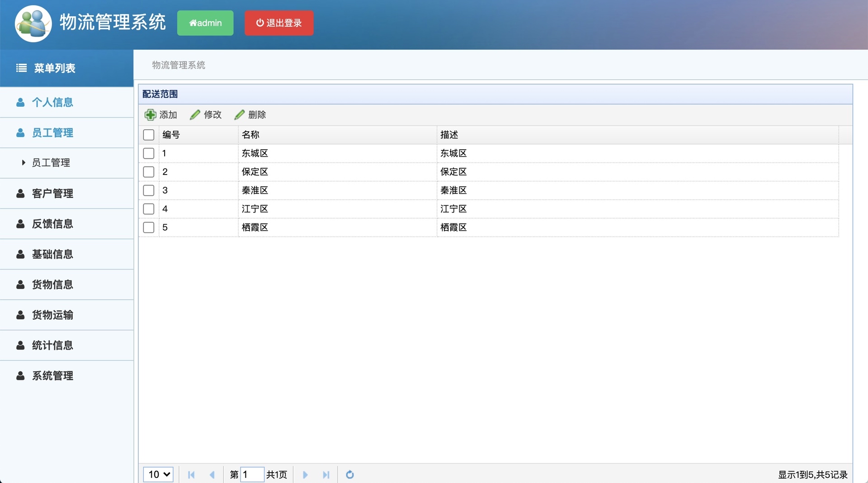
Task: Select 客户管理 in the sidebar
Action: coord(52,194)
